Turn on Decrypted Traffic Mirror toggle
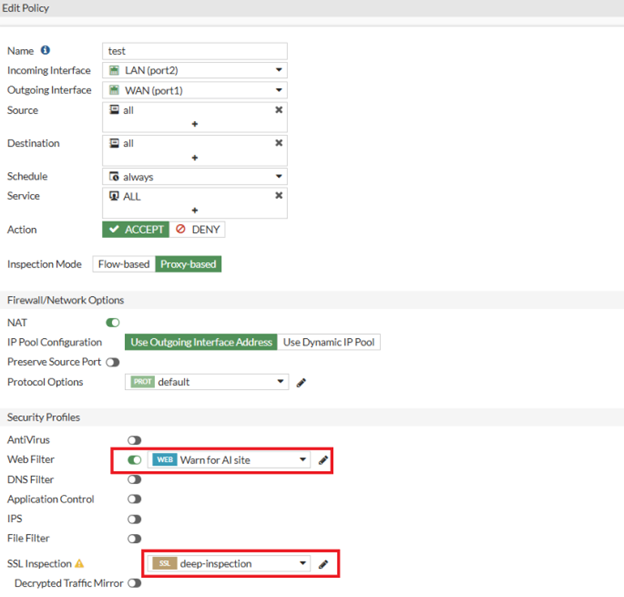The width and height of the screenshot is (624, 597). tap(135, 583)
